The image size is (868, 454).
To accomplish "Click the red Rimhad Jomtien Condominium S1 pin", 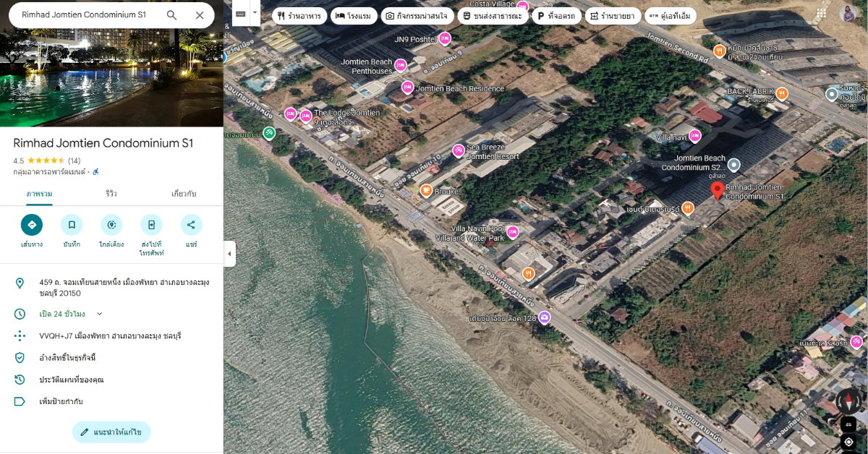I will [x=717, y=191].
